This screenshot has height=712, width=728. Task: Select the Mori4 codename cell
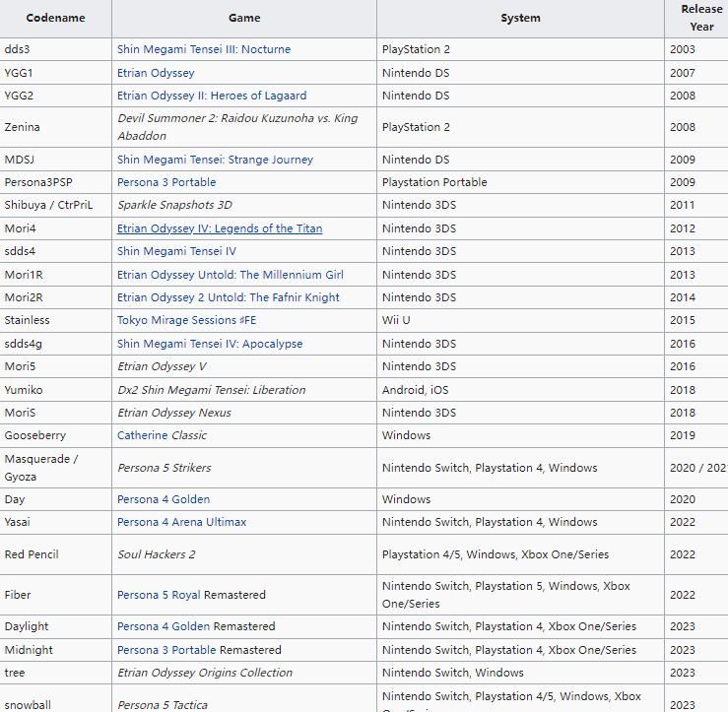tap(56, 228)
